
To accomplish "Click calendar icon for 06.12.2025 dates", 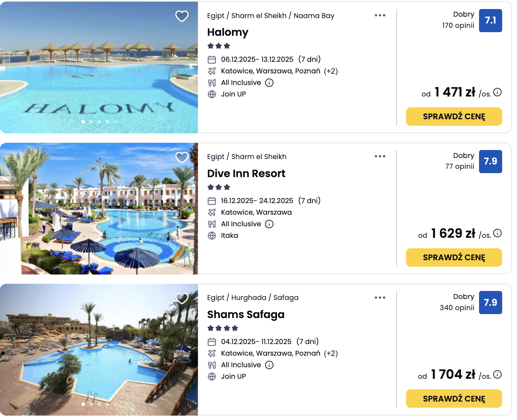I will pos(212,60).
